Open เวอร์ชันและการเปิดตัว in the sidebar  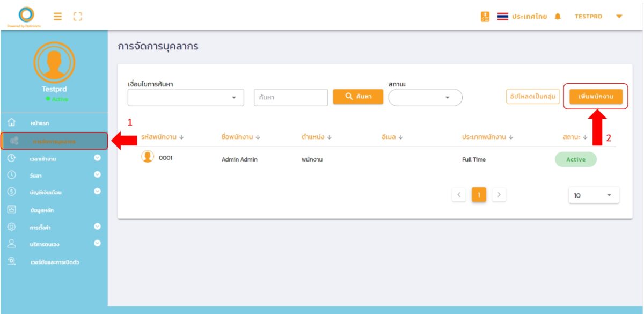[x=54, y=262]
